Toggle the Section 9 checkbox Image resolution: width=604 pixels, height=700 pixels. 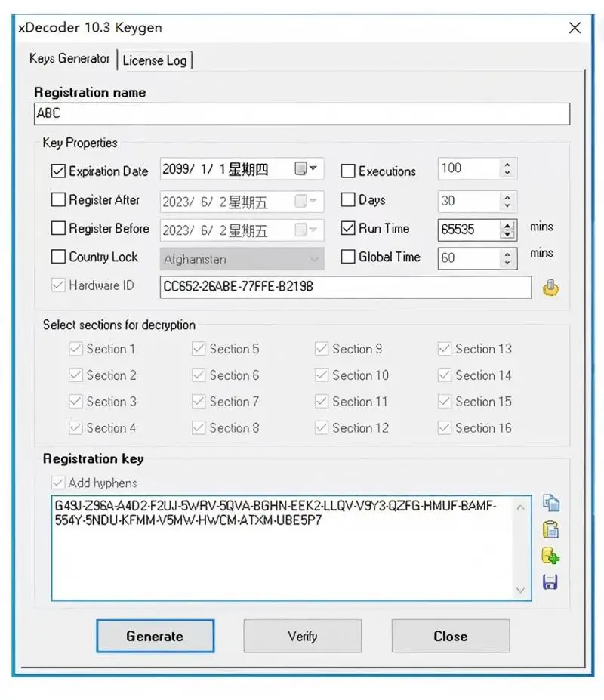[x=322, y=349]
